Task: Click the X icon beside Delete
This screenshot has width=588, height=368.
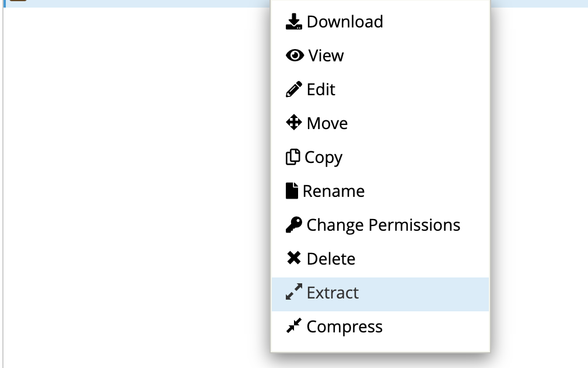Action: point(293,258)
